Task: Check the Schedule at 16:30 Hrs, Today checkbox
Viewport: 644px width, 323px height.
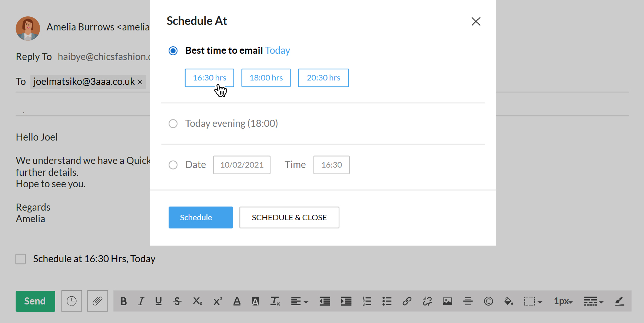Action: 21,259
